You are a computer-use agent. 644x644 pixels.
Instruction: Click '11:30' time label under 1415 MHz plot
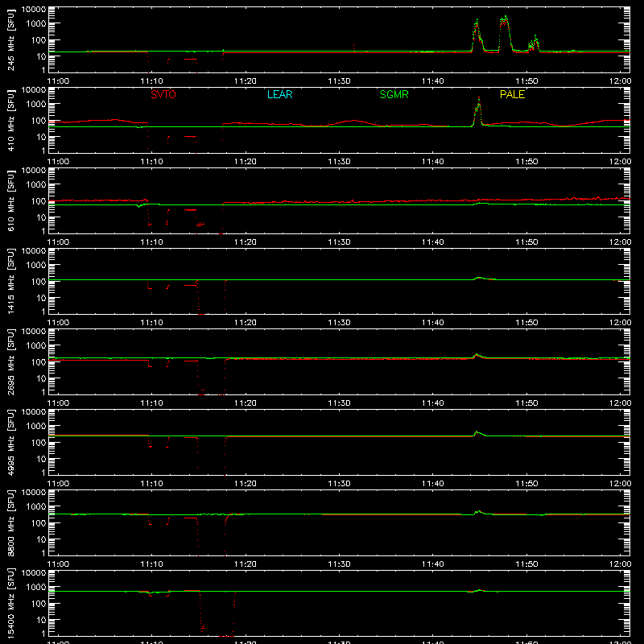[339, 323]
